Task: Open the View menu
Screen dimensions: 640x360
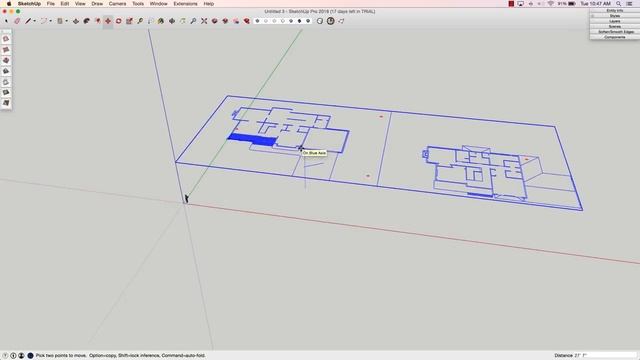Action: (80, 4)
